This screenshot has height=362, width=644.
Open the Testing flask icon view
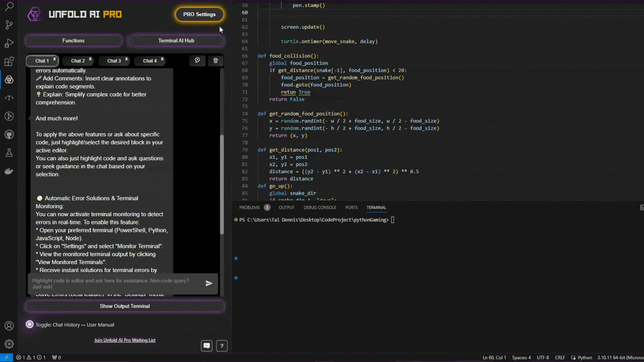pos(9,153)
